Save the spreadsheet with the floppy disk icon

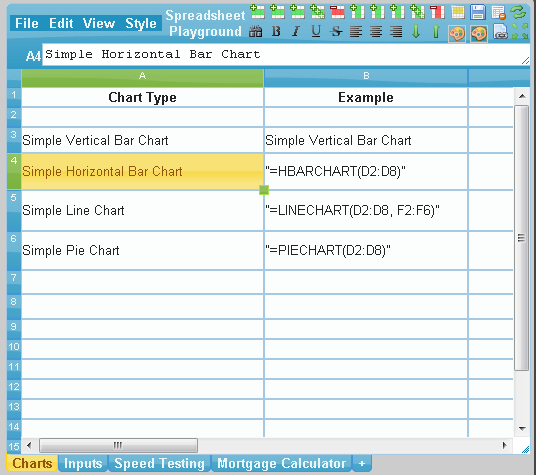pyautogui.click(x=478, y=12)
